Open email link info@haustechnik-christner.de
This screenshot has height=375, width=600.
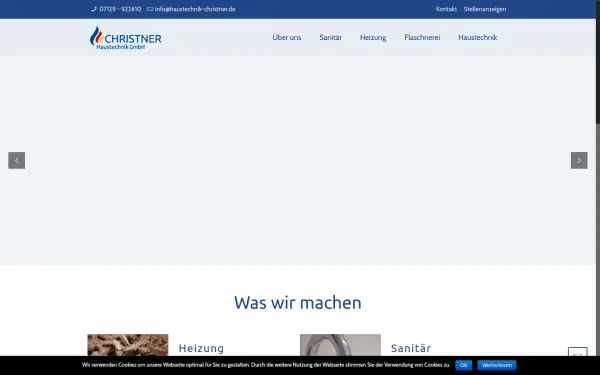(195, 9)
